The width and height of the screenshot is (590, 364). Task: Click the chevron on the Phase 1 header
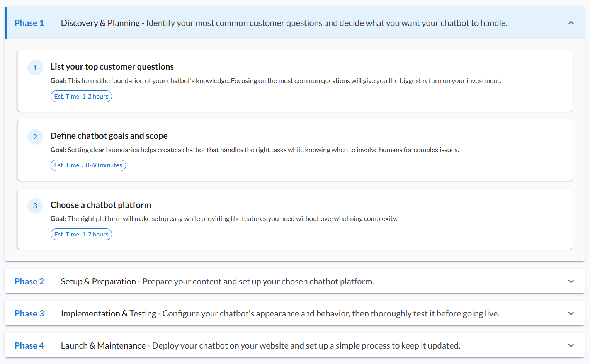(571, 23)
